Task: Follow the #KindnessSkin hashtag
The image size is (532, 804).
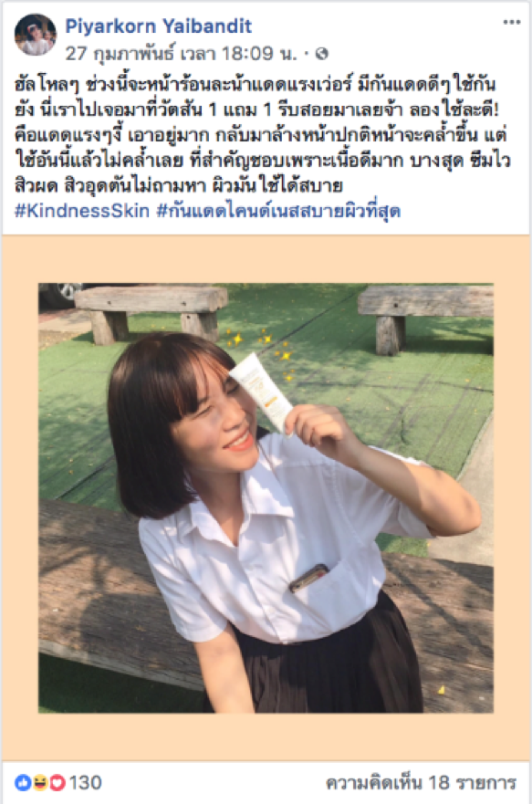Action: click(x=82, y=211)
